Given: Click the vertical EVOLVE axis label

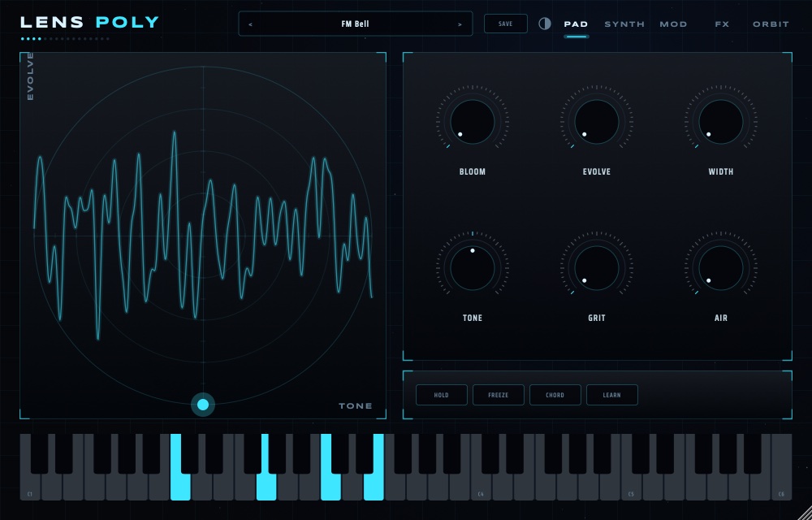Looking at the screenshot, I should pyautogui.click(x=30, y=76).
